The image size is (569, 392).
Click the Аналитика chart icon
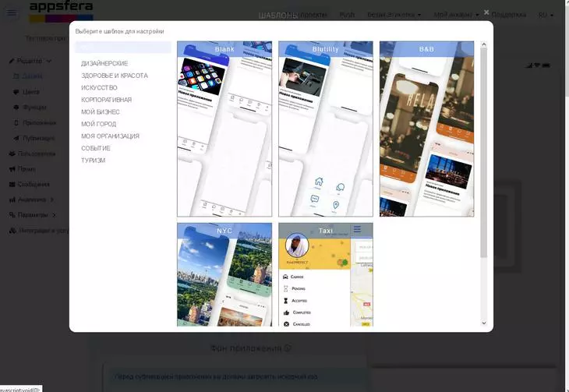point(12,200)
